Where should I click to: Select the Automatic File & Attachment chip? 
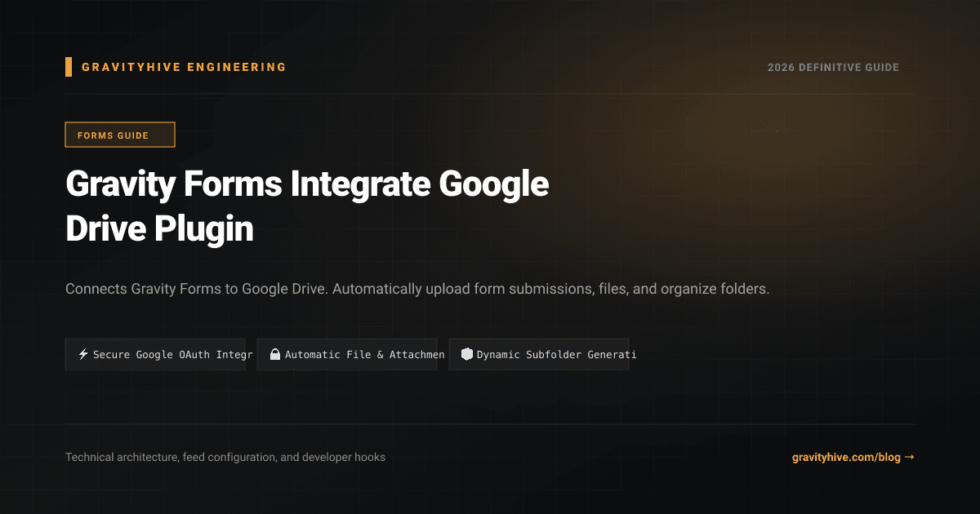(347, 355)
